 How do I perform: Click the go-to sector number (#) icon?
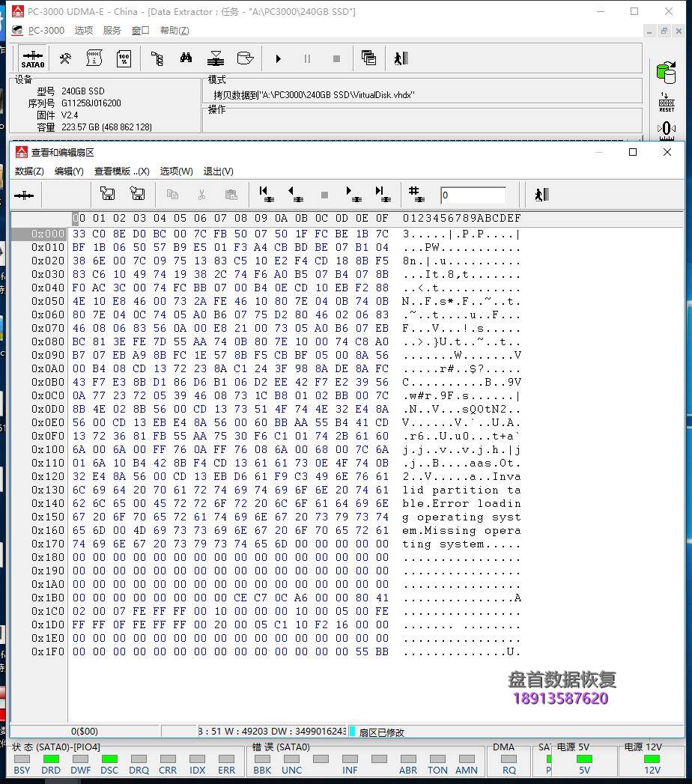click(x=416, y=195)
